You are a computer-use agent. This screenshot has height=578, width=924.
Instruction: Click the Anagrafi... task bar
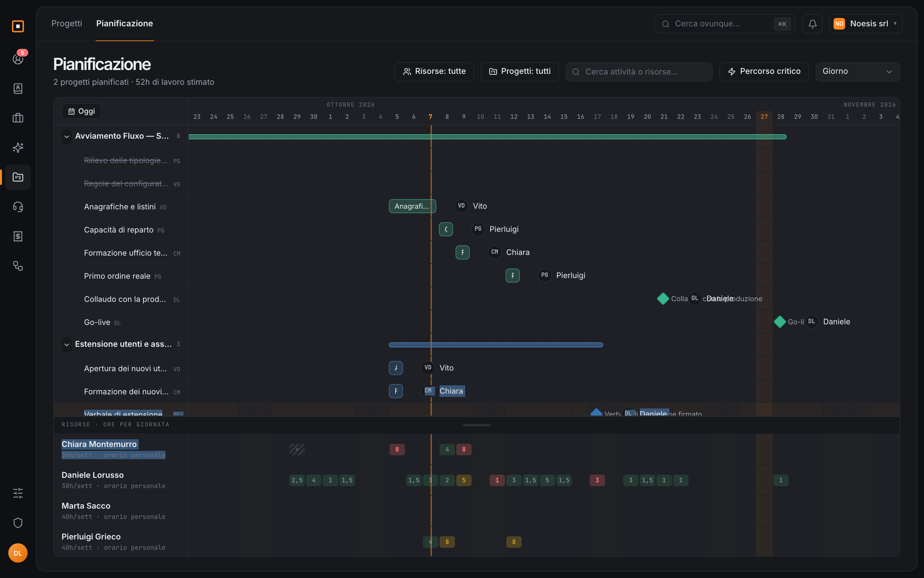412,206
